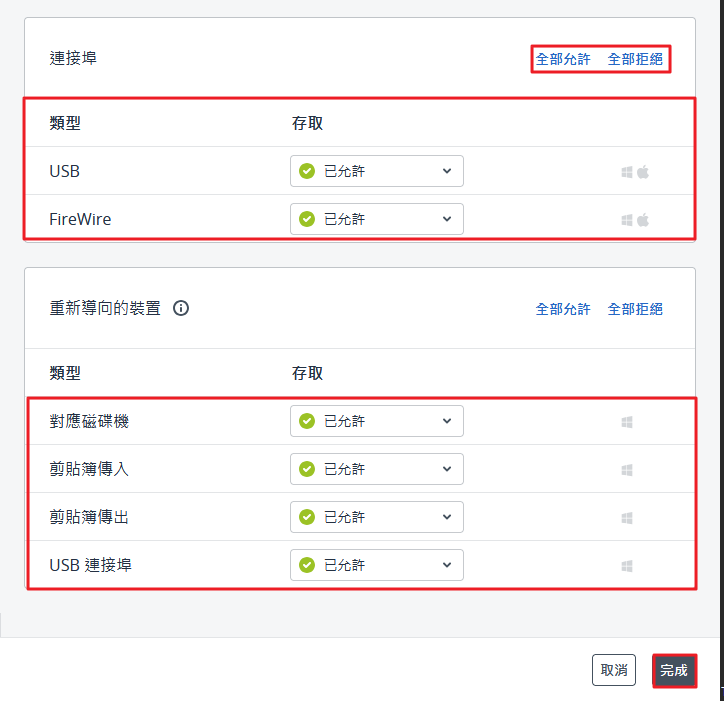Open the 剪貼簿傳出 access dropdown

(x=376, y=517)
